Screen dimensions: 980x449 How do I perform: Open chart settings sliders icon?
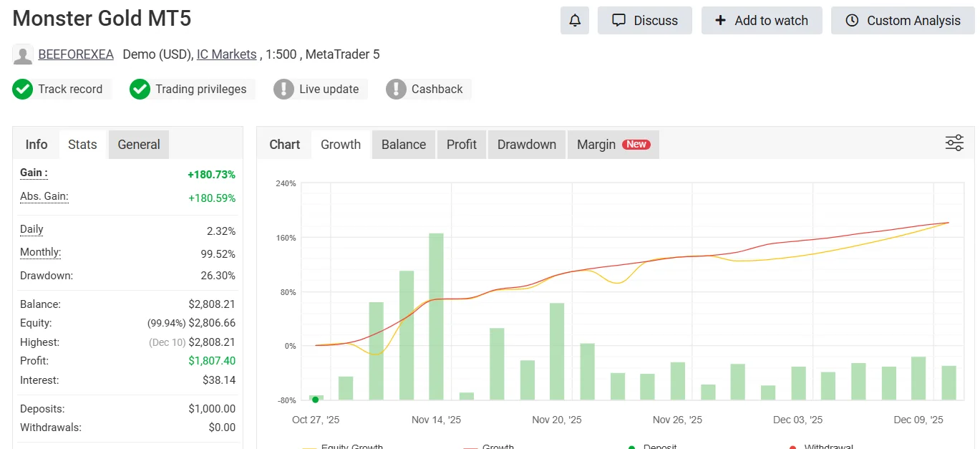tap(954, 143)
